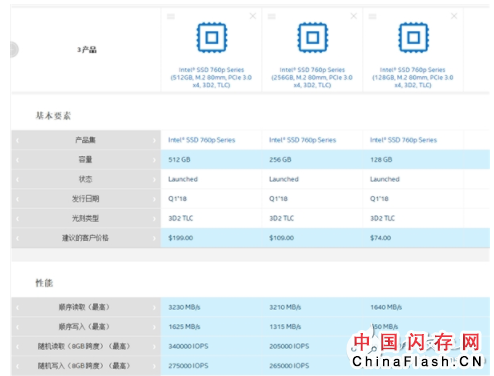Click the right chevron on the 容量 row
Image resolution: width=494 pixels, height=376 pixels.
point(154,160)
